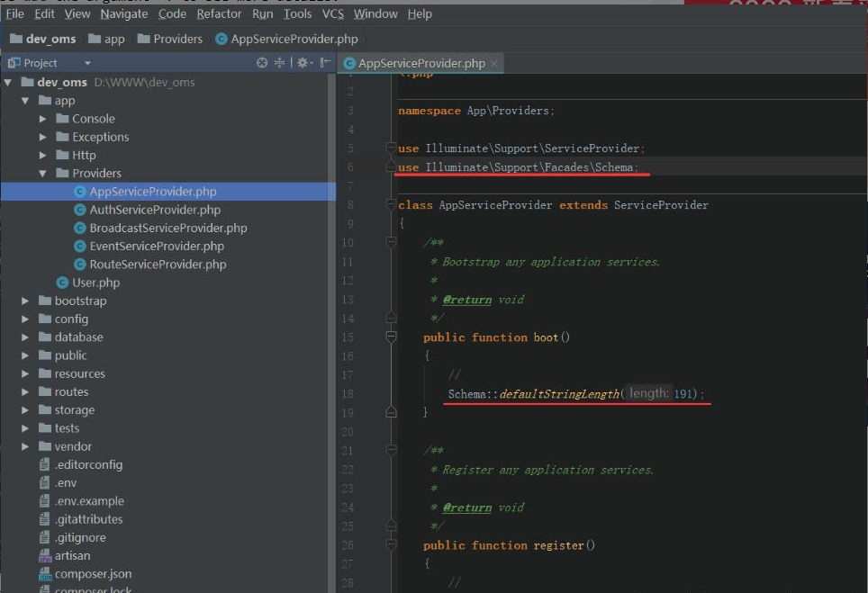868x593 pixels.
Task: Select AuthServiceProvider.php in project tree
Action: 155,210
